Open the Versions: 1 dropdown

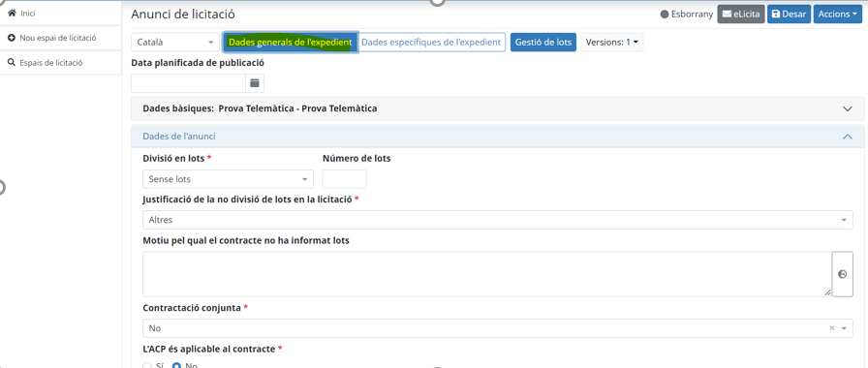click(611, 42)
